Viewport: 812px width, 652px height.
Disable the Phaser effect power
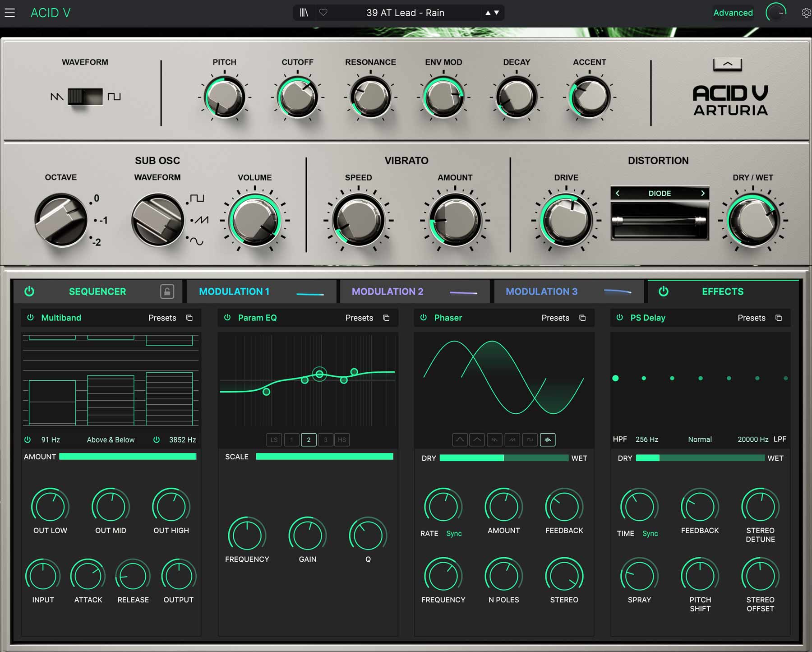click(424, 317)
